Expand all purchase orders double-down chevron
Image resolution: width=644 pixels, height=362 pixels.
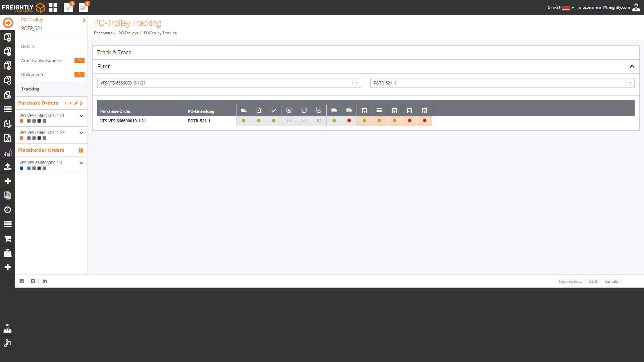(x=66, y=103)
